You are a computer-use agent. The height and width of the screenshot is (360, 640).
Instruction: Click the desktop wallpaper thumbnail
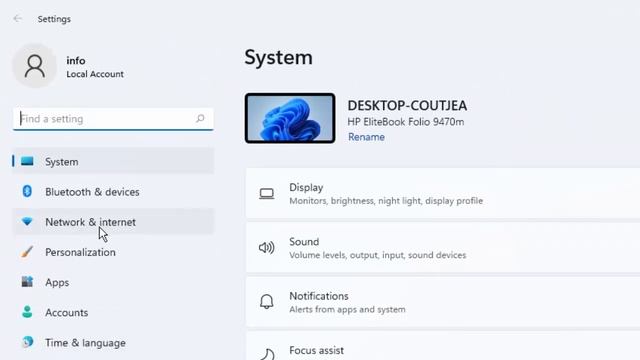pos(290,118)
